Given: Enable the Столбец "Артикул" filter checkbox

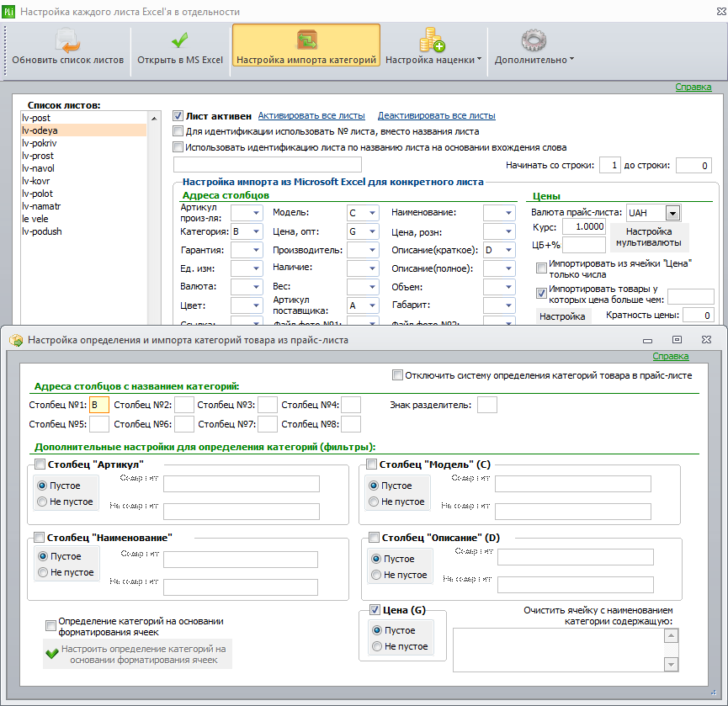Looking at the screenshot, I should coord(40,464).
